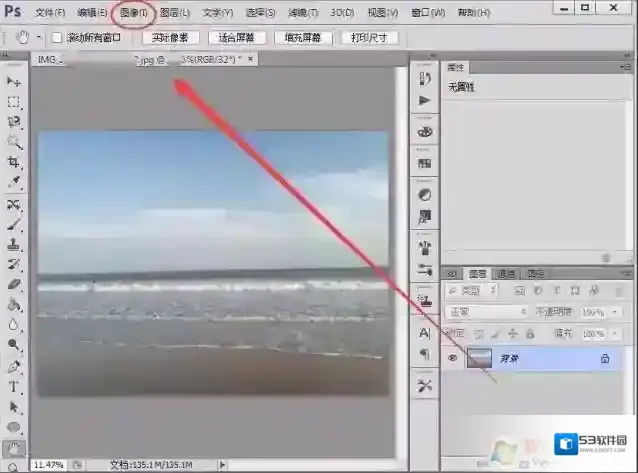Click the lock icon on the 背景 layer
638x473 pixels.
click(604, 358)
